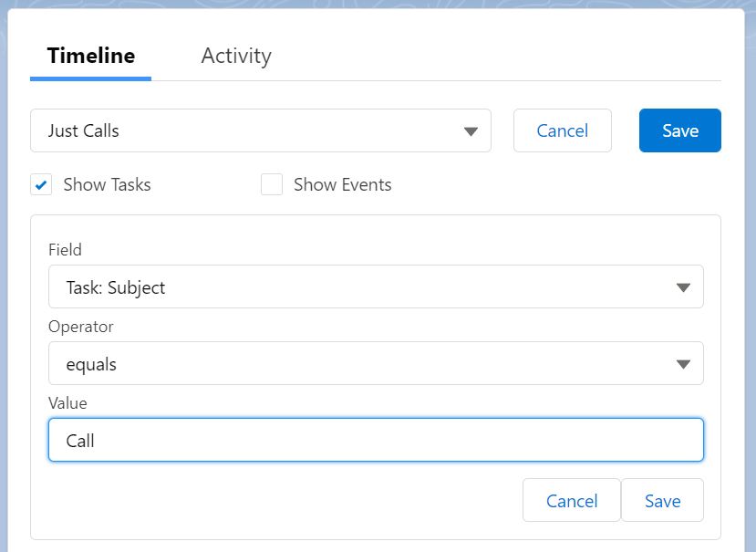Enable the Show Events checkbox
This screenshot has height=552, width=756.
tap(272, 185)
